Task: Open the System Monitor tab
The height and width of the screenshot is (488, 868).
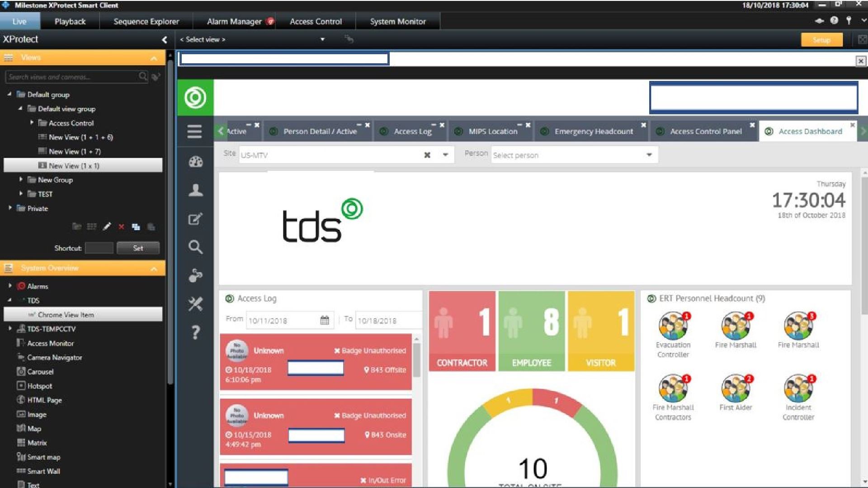Action: [x=398, y=21]
